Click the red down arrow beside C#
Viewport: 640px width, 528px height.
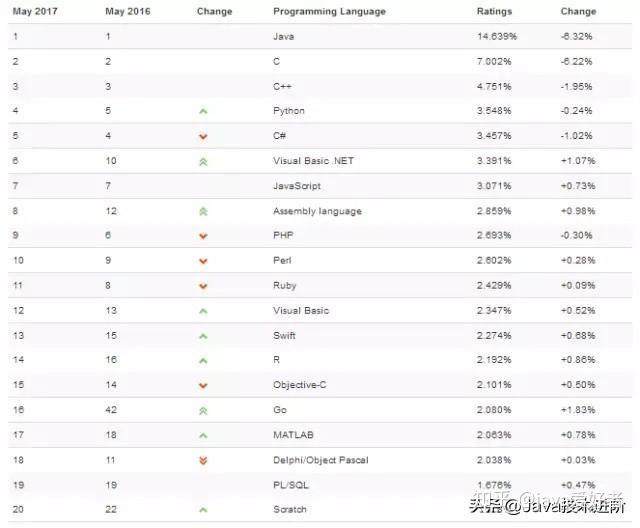point(203,136)
